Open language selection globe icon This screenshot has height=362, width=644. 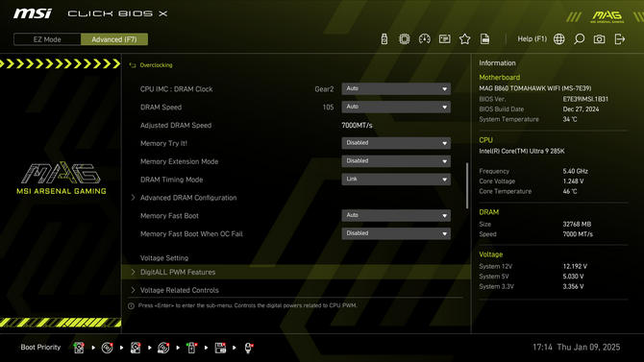[559, 39]
